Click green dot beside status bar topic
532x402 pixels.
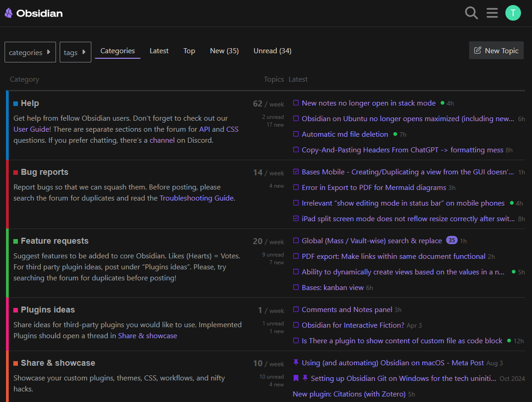512,203
